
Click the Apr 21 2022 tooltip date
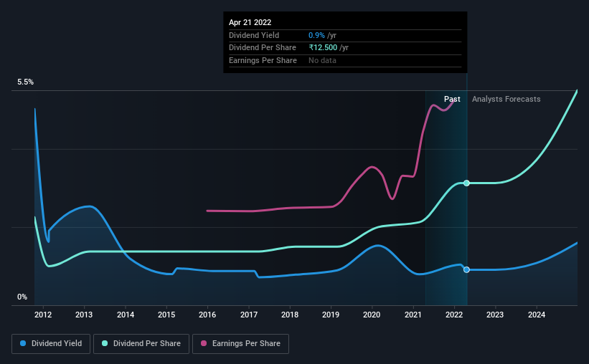[x=250, y=22]
